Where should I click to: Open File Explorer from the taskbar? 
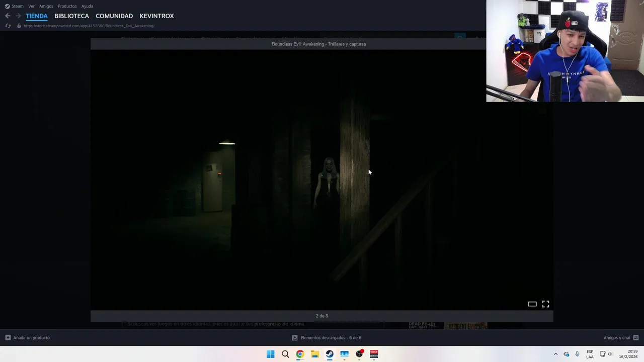click(x=315, y=354)
